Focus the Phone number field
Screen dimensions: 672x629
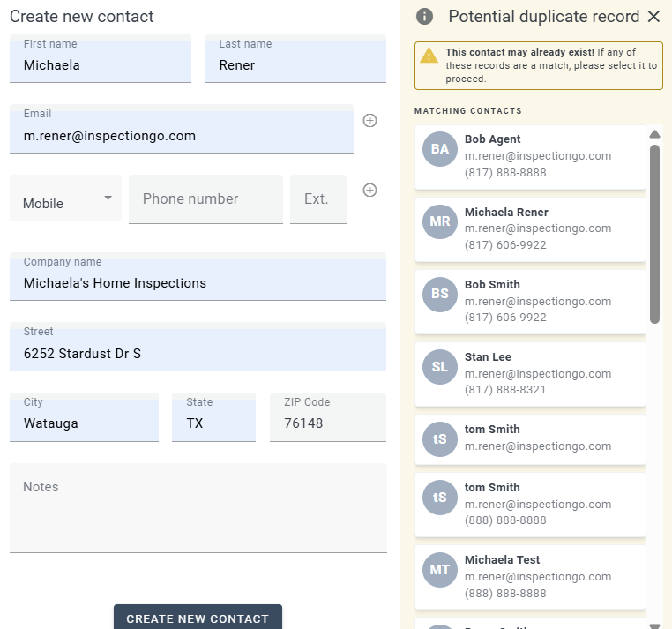point(205,199)
